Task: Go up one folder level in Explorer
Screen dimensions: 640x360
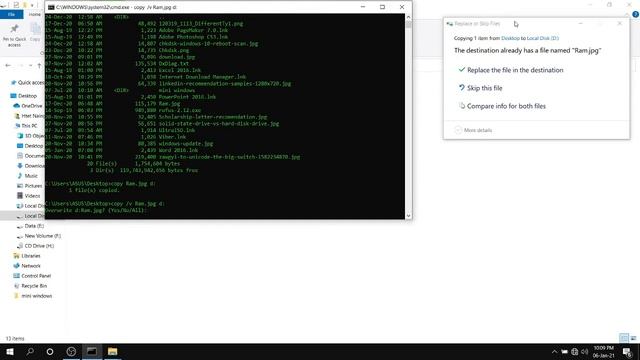Action: click(39, 65)
